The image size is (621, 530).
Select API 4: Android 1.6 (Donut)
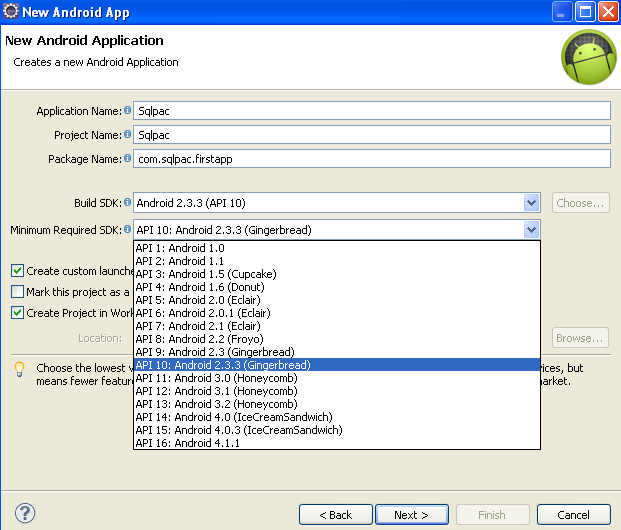point(337,287)
